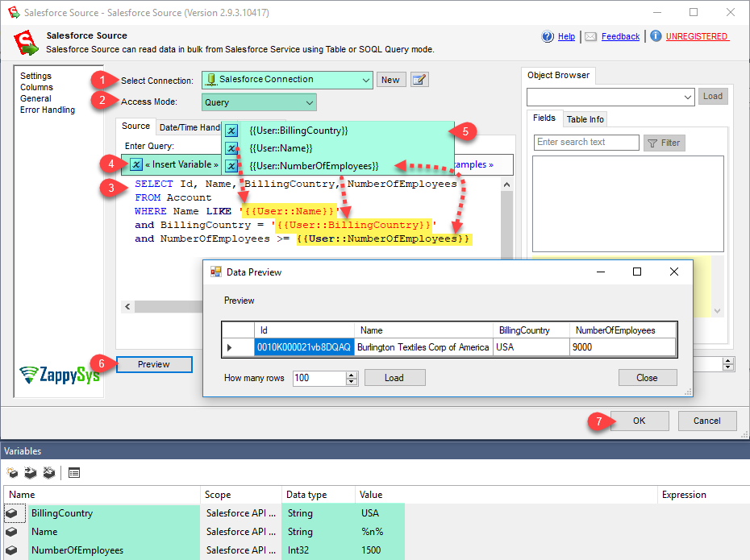Click the NumberOfEmployees column header in preview
The height and width of the screenshot is (560, 750).
coord(623,330)
